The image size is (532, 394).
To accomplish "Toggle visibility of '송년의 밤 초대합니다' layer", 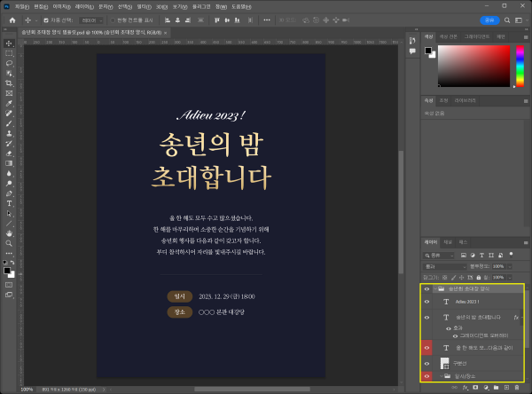I will point(426,317).
